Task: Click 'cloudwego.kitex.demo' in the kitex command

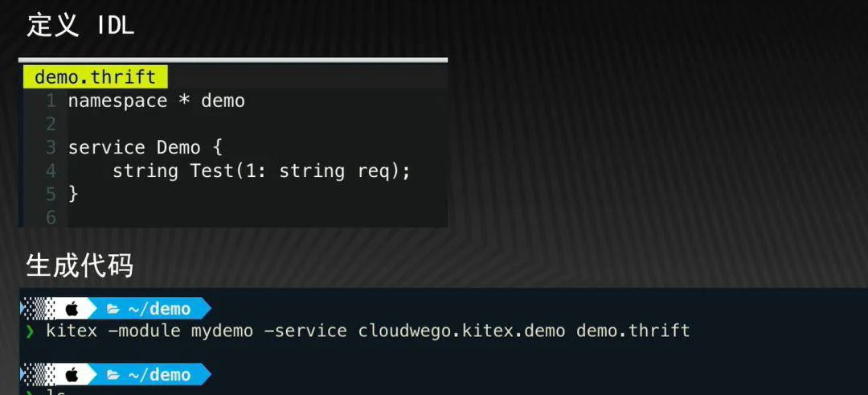Action: pyautogui.click(x=461, y=331)
